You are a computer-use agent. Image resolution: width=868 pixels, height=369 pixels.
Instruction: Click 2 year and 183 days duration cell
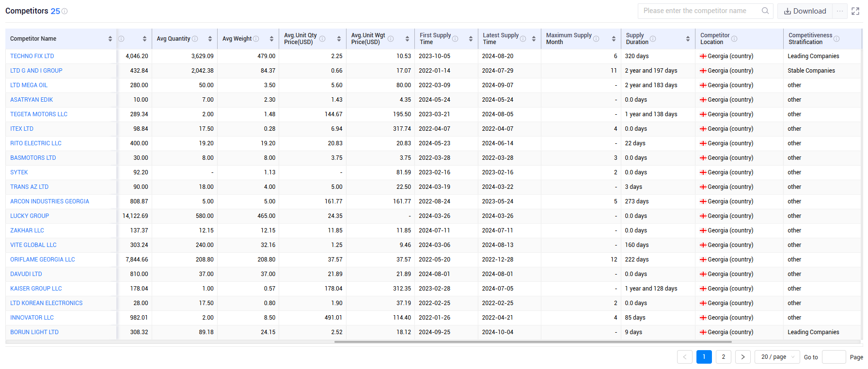coord(651,85)
